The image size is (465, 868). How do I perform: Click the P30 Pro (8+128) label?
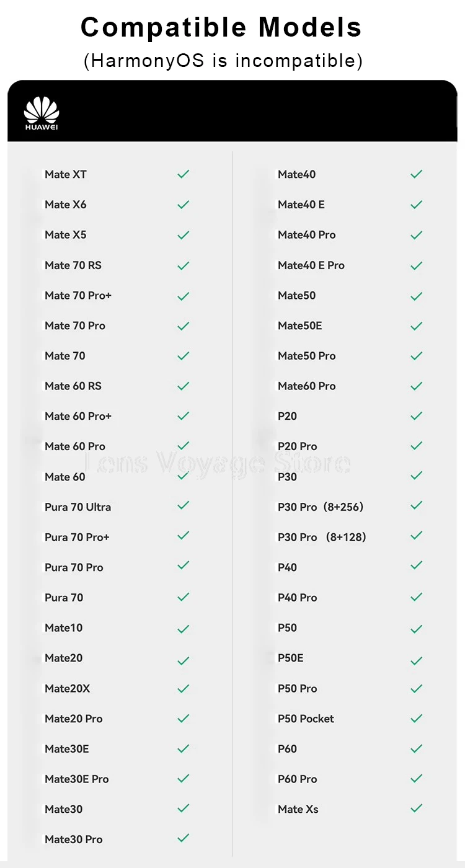(x=322, y=537)
